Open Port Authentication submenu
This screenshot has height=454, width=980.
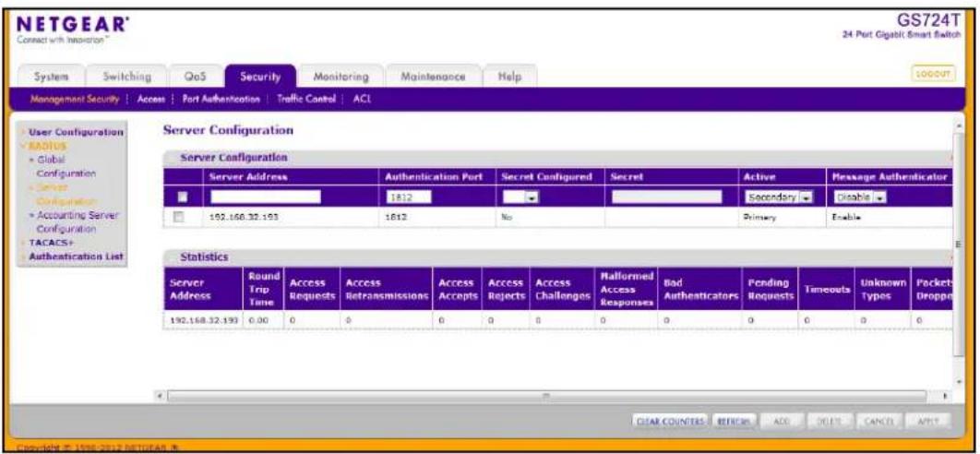point(221,99)
